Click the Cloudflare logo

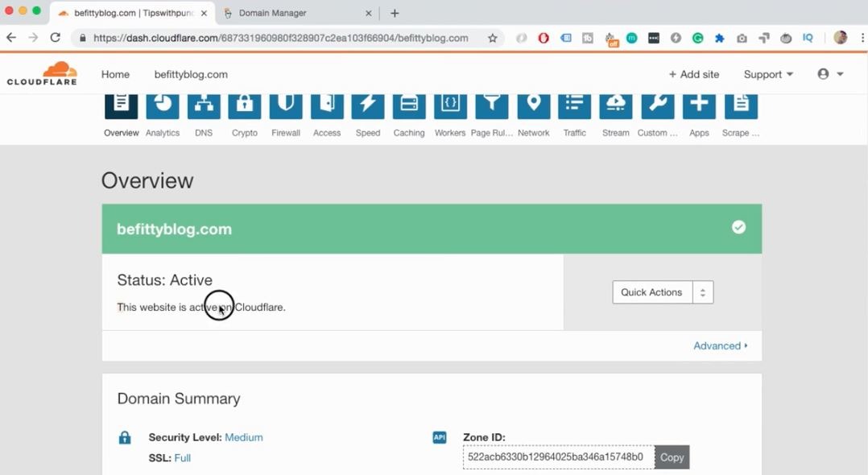(x=42, y=73)
